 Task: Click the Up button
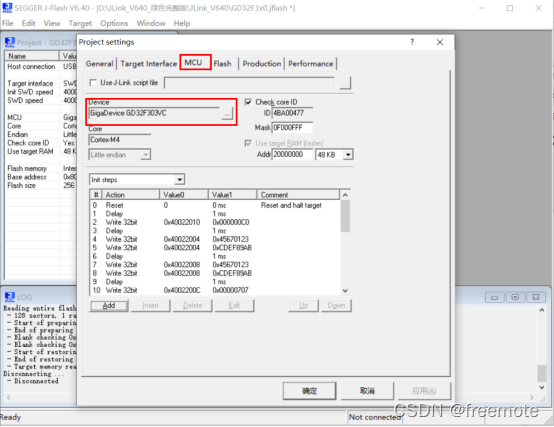[303, 306]
